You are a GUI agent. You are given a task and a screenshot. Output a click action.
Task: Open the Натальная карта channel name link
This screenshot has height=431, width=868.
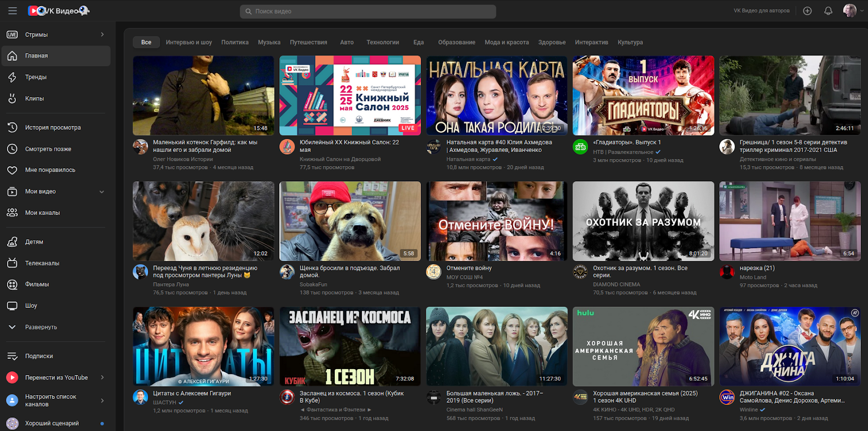click(x=468, y=160)
